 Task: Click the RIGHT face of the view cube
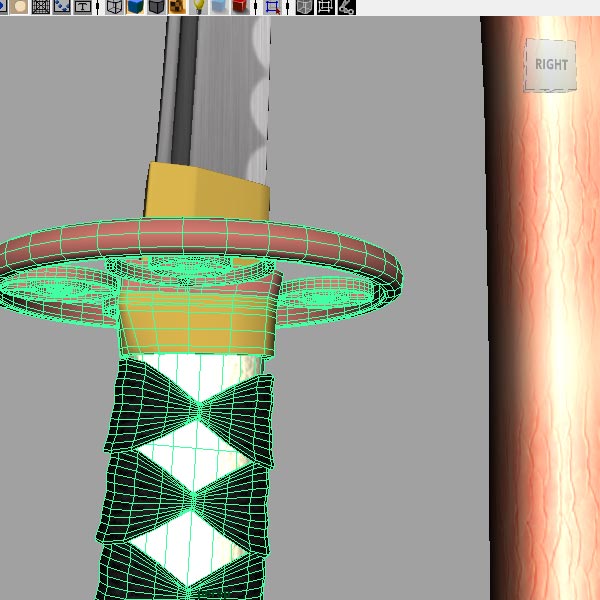(550, 65)
